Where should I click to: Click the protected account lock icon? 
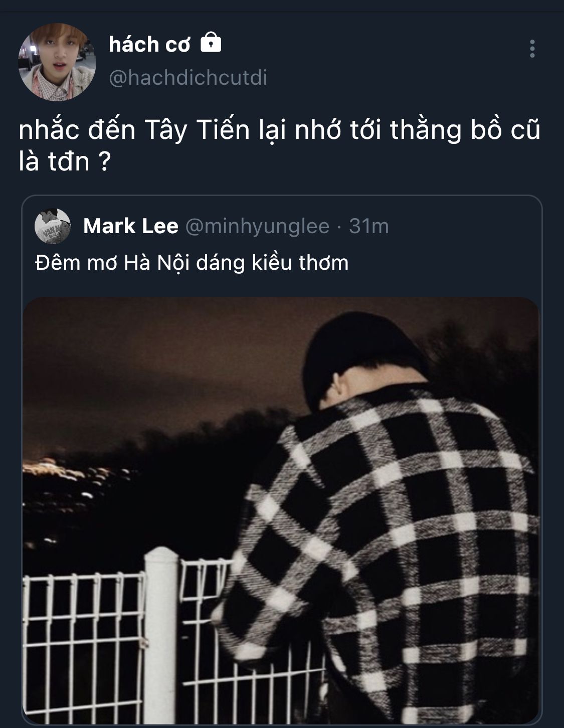[x=211, y=43]
